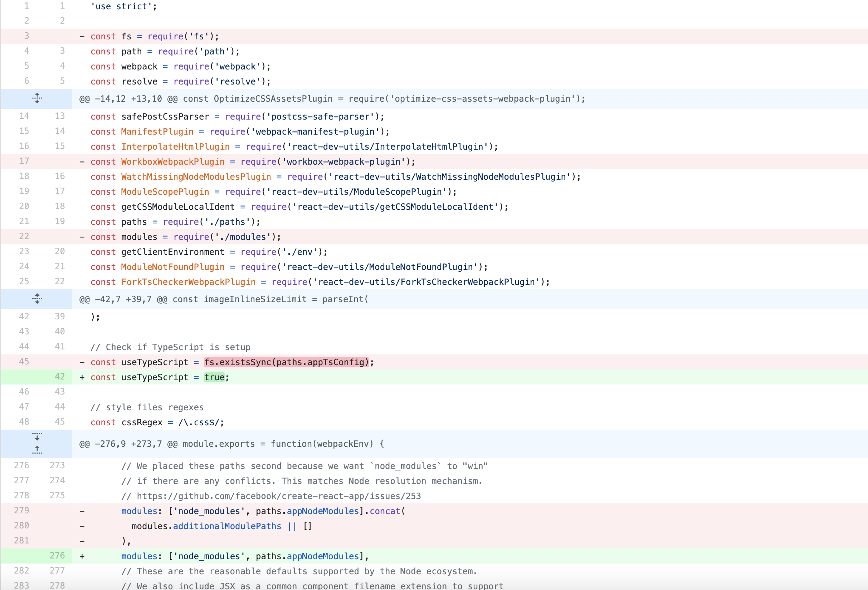Expand hidden lines above safePostCssParser hunk
Viewport: 868px width, 590px height.
point(36,98)
